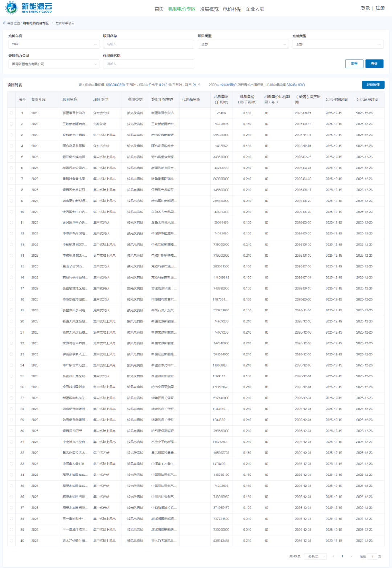Open the 企业入驻 navigation item
The height and width of the screenshot is (568, 392).
click(255, 9)
